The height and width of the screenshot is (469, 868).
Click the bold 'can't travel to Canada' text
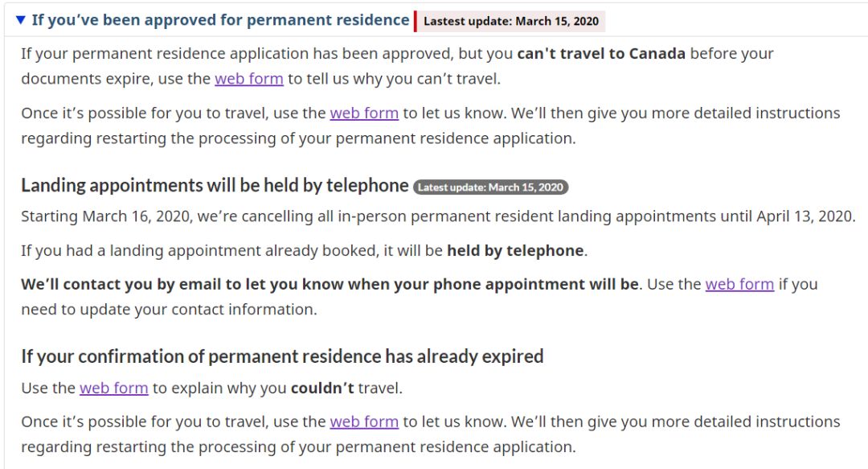coord(601,53)
